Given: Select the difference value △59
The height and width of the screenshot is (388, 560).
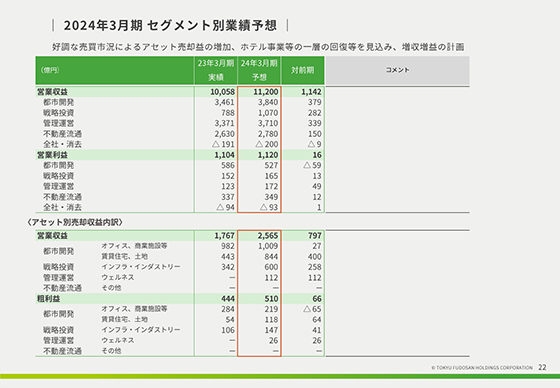Looking at the screenshot, I should 312,165.
